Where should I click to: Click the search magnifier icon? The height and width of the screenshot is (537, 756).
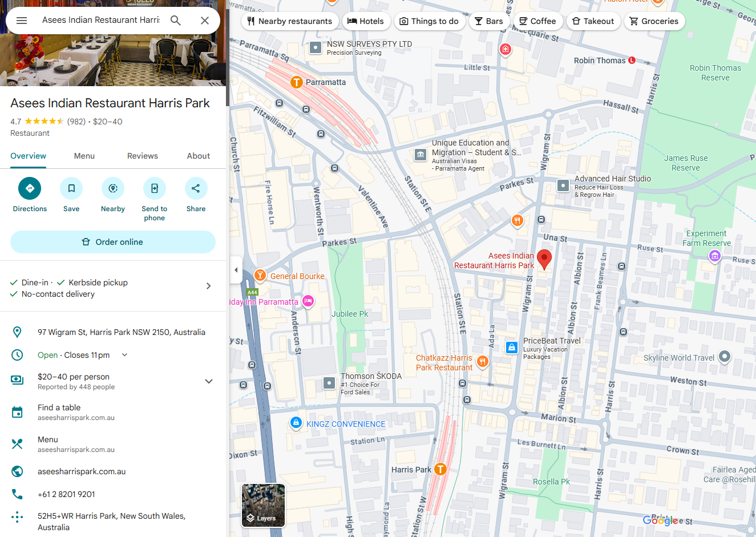(x=176, y=21)
